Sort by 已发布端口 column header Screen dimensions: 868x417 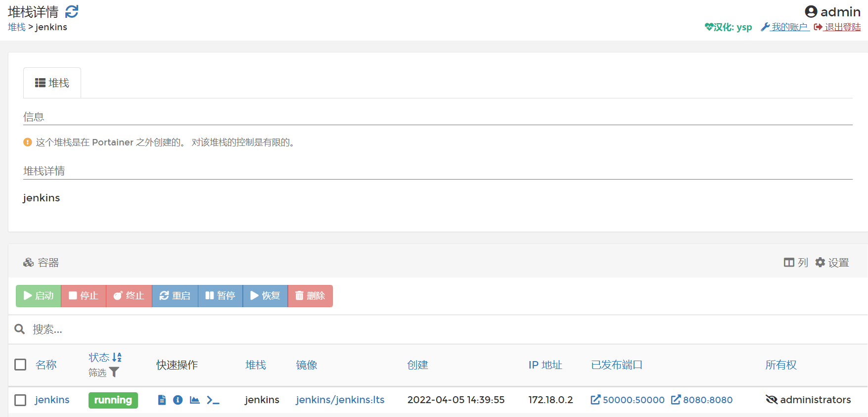coord(617,365)
